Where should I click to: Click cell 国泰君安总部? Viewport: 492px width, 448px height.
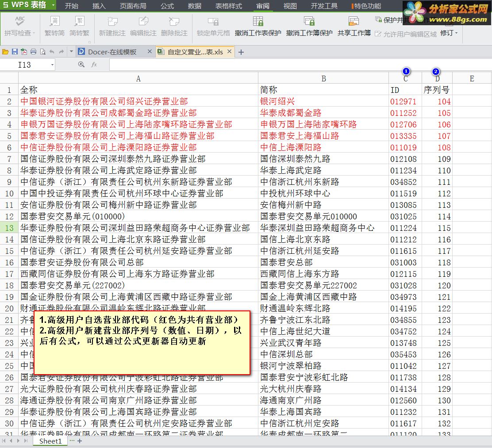pyautogui.click(x=323, y=262)
